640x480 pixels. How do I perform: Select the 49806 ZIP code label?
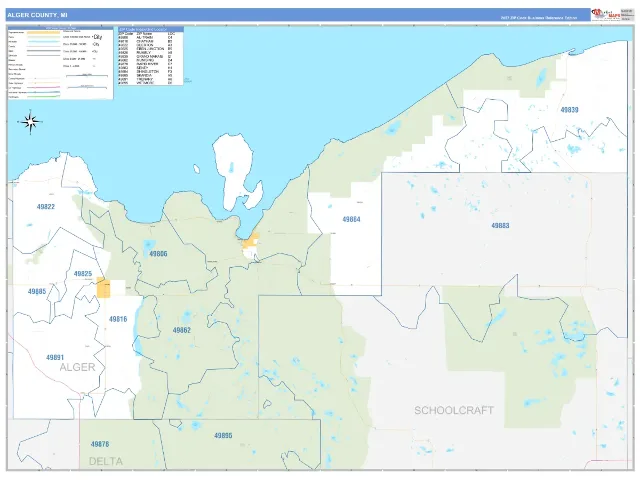click(158, 254)
